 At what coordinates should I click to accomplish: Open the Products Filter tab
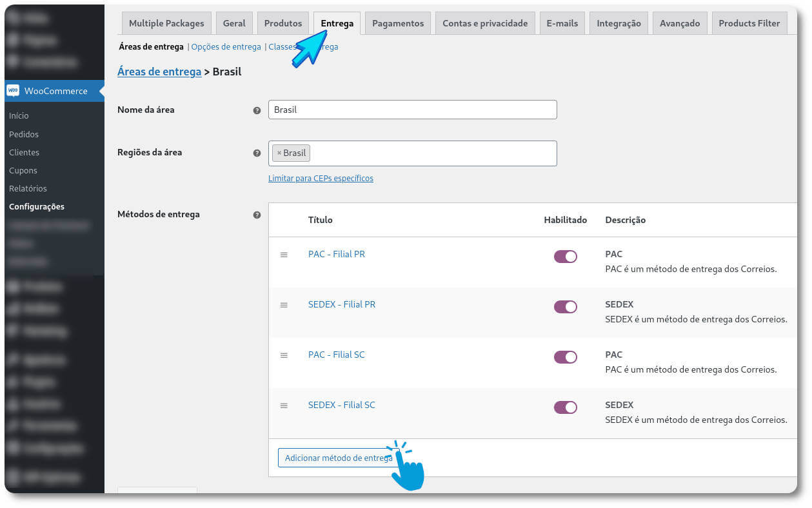[749, 23]
